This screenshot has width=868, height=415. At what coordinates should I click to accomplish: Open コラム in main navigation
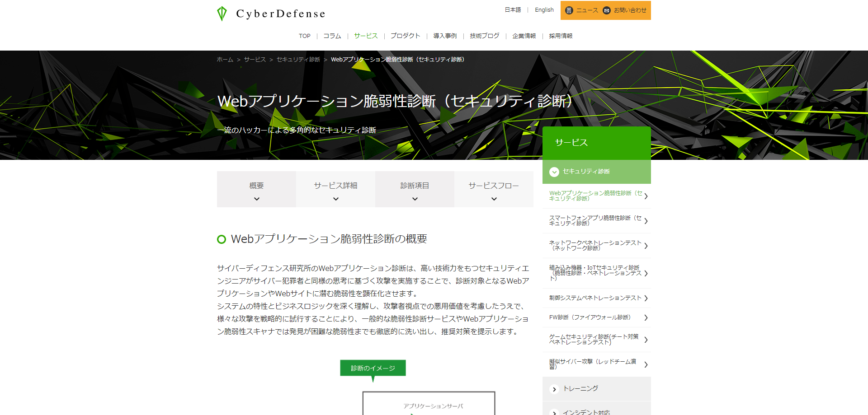332,36
